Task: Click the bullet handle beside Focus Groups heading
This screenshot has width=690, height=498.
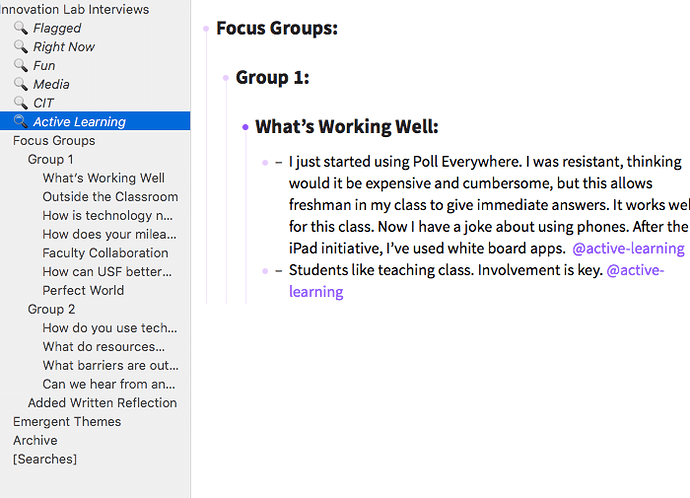Action: click(x=206, y=29)
